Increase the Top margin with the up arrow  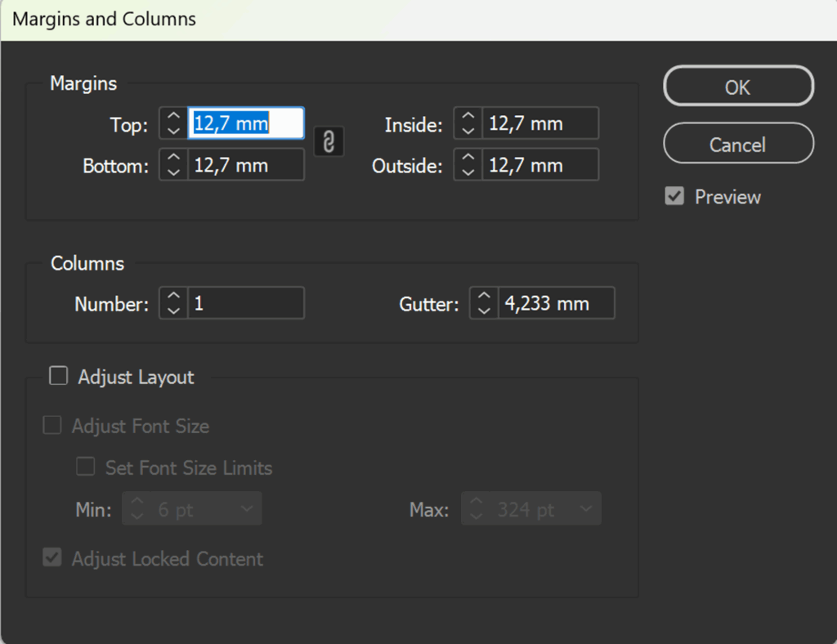172,118
